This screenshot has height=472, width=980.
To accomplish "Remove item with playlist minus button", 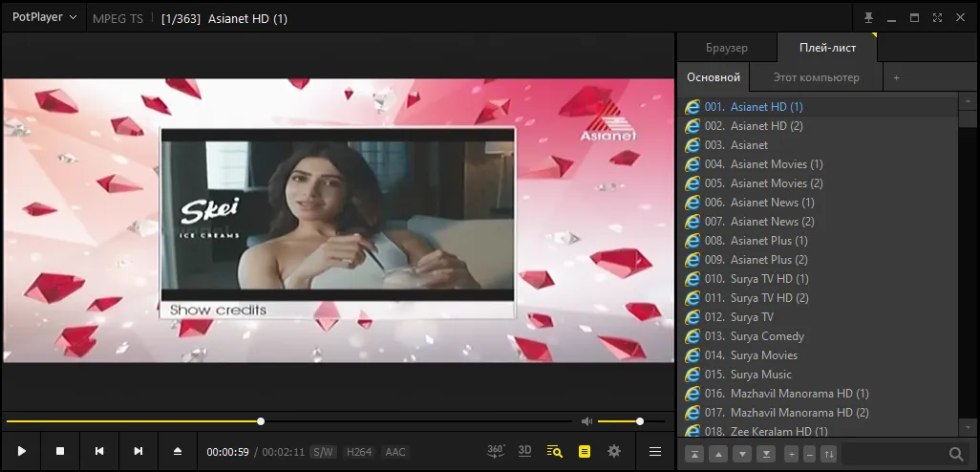I will coord(809,454).
